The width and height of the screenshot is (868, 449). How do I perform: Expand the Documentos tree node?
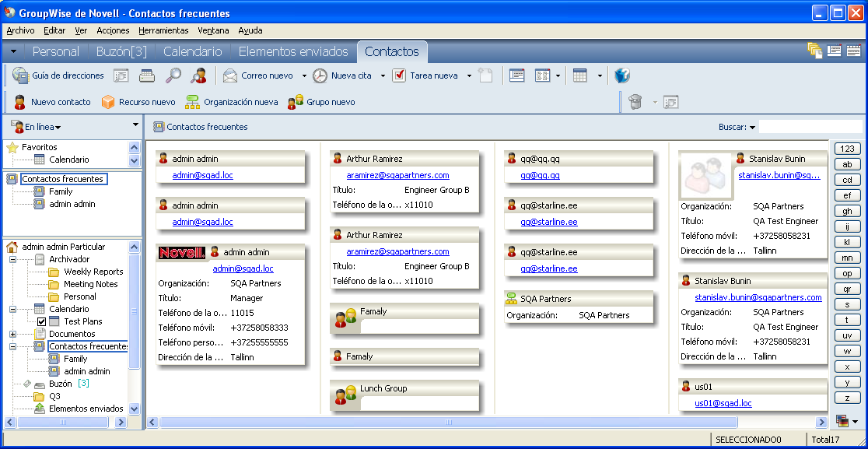(x=12, y=334)
